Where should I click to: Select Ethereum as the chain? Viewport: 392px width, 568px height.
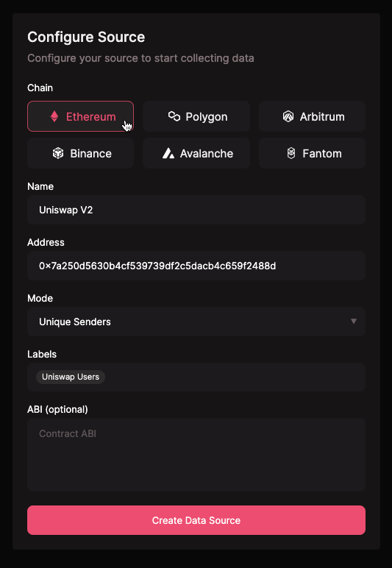[80, 116]
